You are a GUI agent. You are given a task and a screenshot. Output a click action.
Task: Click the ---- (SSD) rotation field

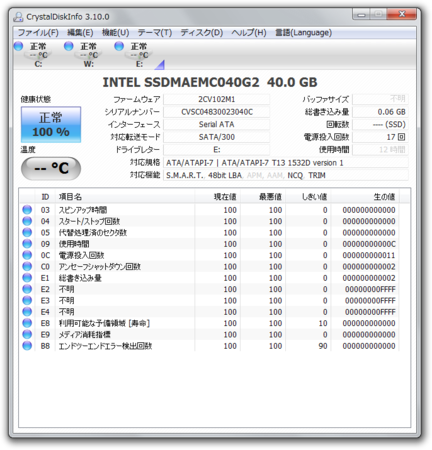pyautogui.click(x=380, y=124)
